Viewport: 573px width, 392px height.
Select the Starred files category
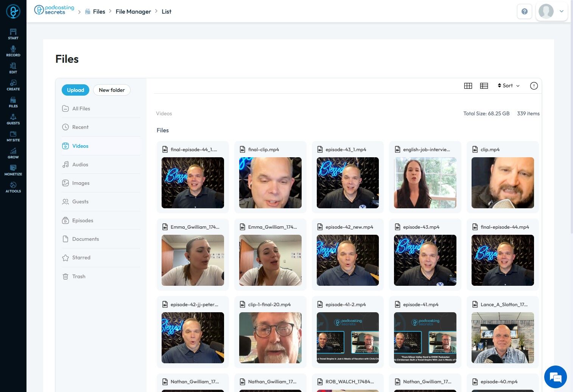click(x=81, y=257)
